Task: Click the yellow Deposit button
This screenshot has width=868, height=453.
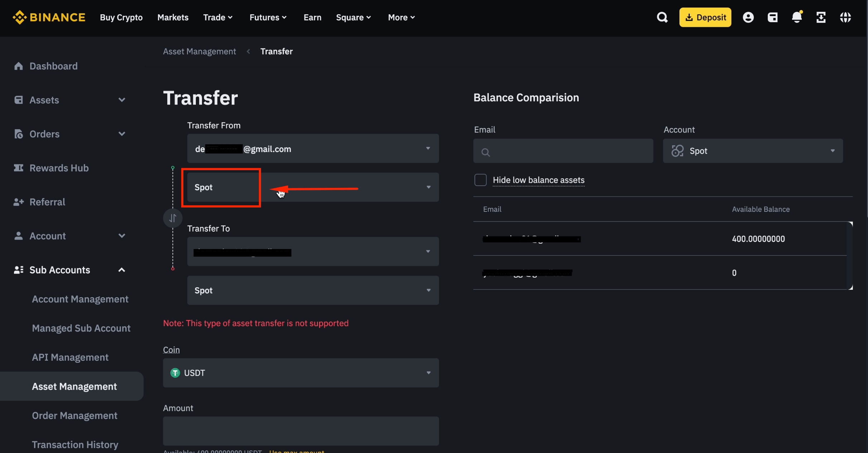Action: [x=704, y=17]
